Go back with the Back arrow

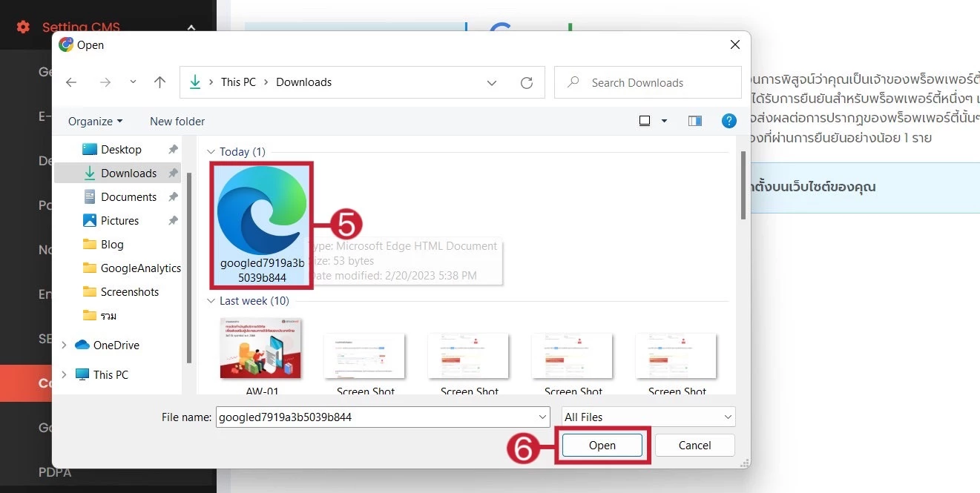point(71,82)
